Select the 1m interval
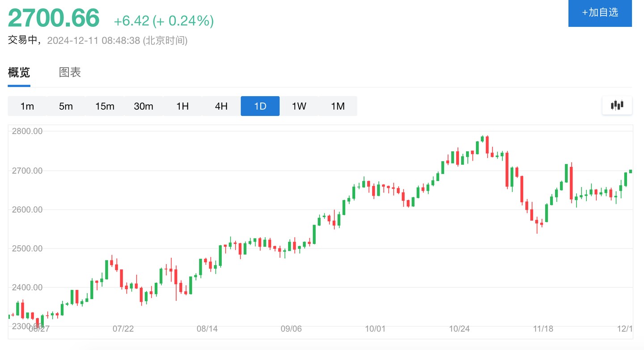The width and height of the screenshot is (644, 350). point(27,106)
